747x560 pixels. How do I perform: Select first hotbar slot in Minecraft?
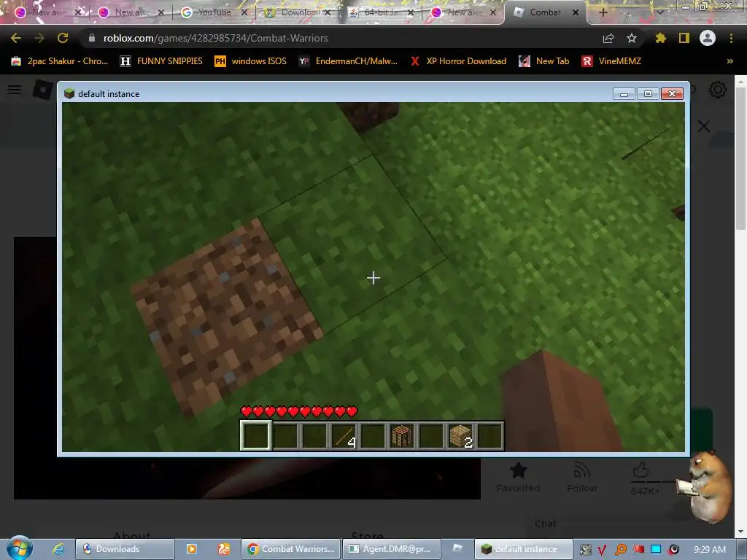pyautogui.click(x=256, y=435)
